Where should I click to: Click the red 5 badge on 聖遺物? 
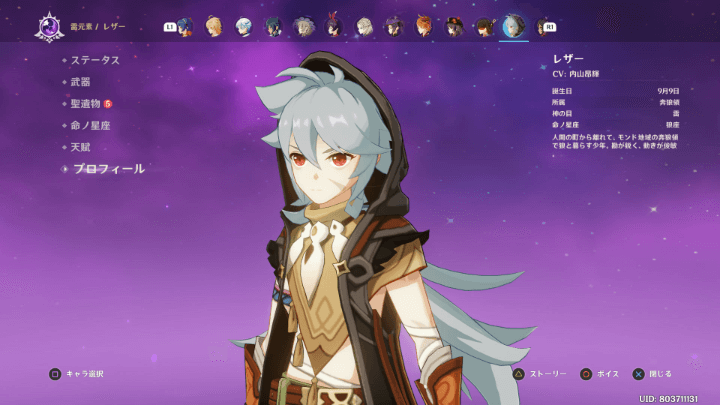(x=108, y=104)
